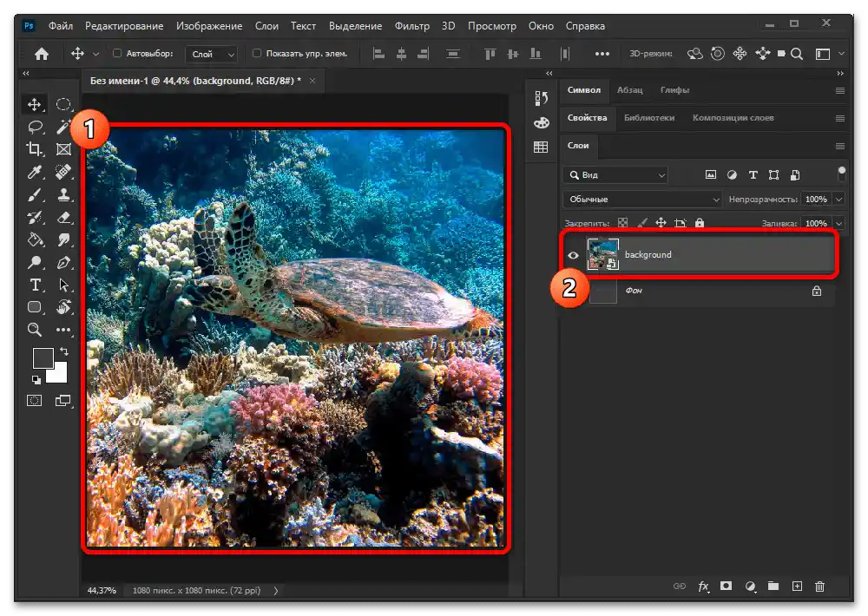Image resolution: width=868 pixels, height=616 pixels.
Task: Open the Слой auto-select dropdown
Action: (213, 54)
